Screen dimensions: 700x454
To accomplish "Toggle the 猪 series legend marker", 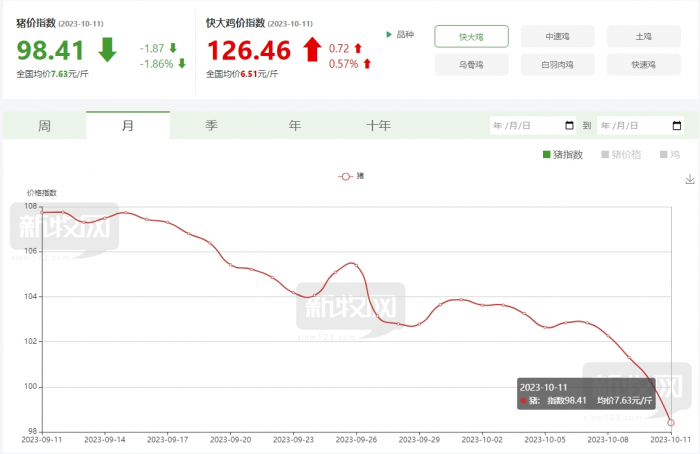I will tap(345, 176).
